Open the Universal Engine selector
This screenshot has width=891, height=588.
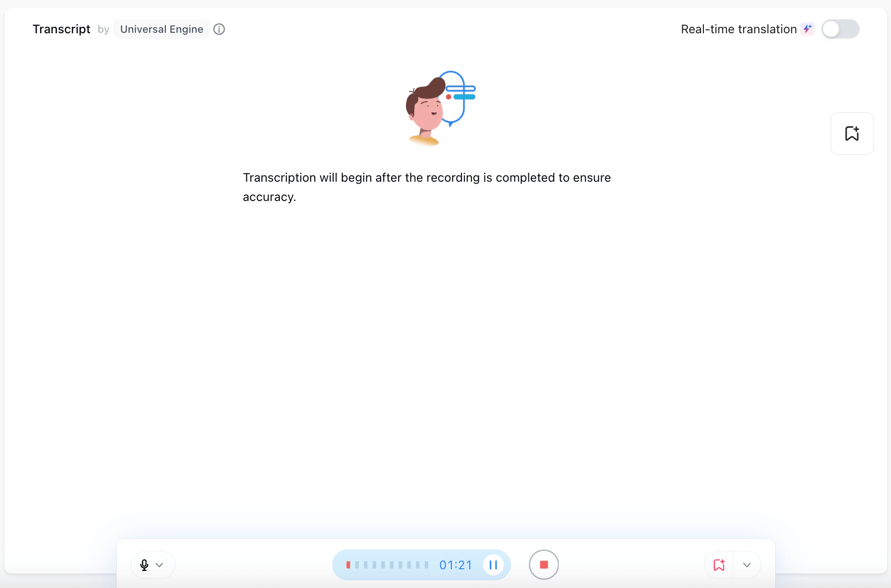(x=162, y=29)
